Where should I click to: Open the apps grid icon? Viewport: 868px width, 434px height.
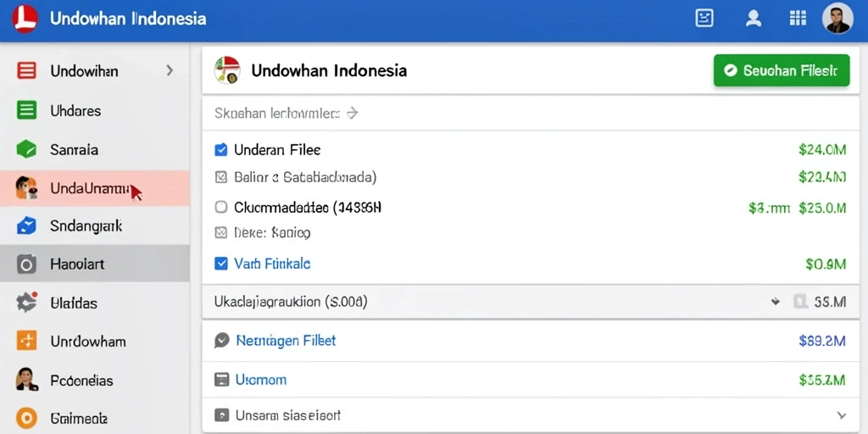[x=797, y=19]
